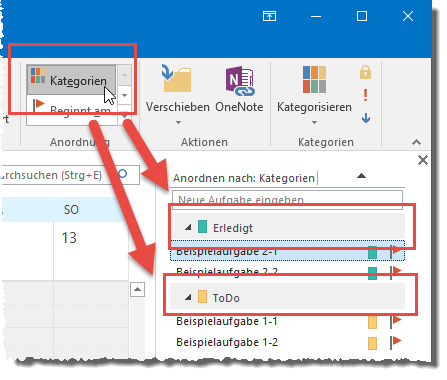Viewport: 447px width, 380px height.
Task: Set high importance with red exclamation
Action: click(365, 95)
